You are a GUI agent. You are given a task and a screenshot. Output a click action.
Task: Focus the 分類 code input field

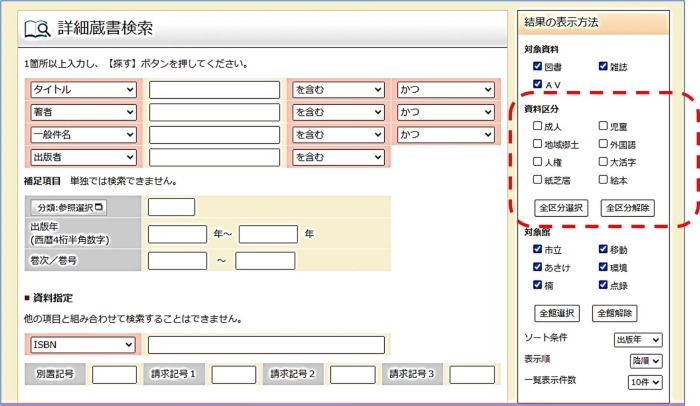(171, 207)
